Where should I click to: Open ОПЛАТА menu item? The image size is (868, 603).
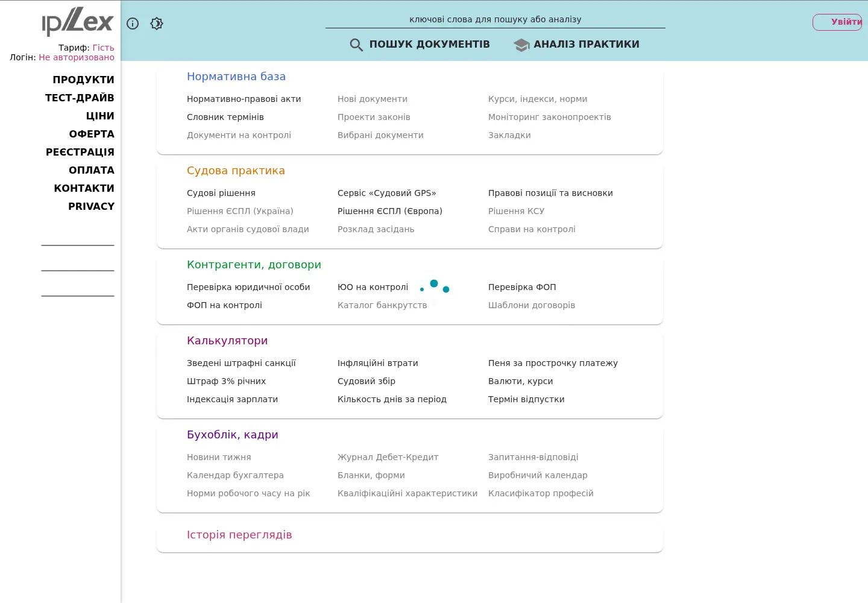92,170
